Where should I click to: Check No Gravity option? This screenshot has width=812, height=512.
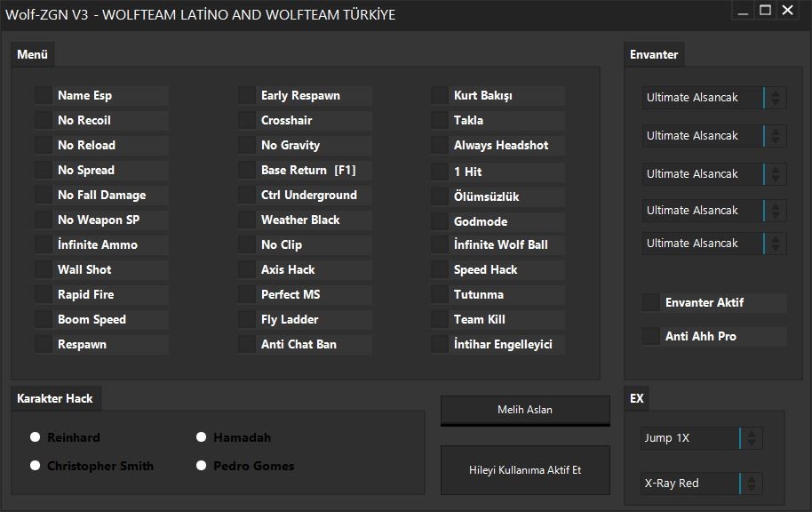tap(247, 145)
